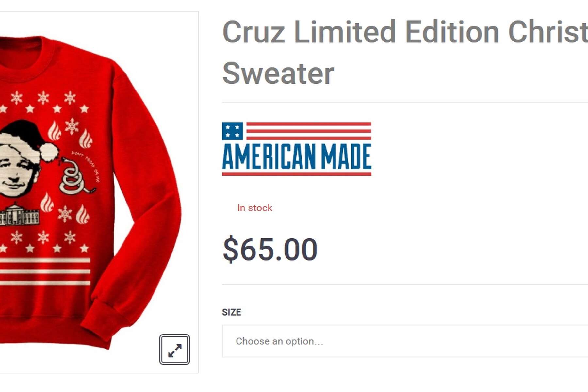Click the red sweater product image
The image size is (588, 392).
(90, 193)
